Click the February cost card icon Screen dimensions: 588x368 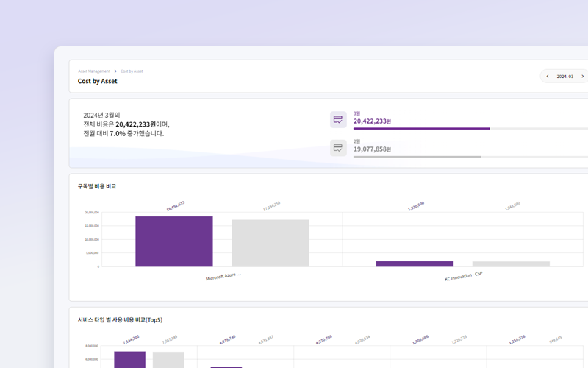[338, 148]
